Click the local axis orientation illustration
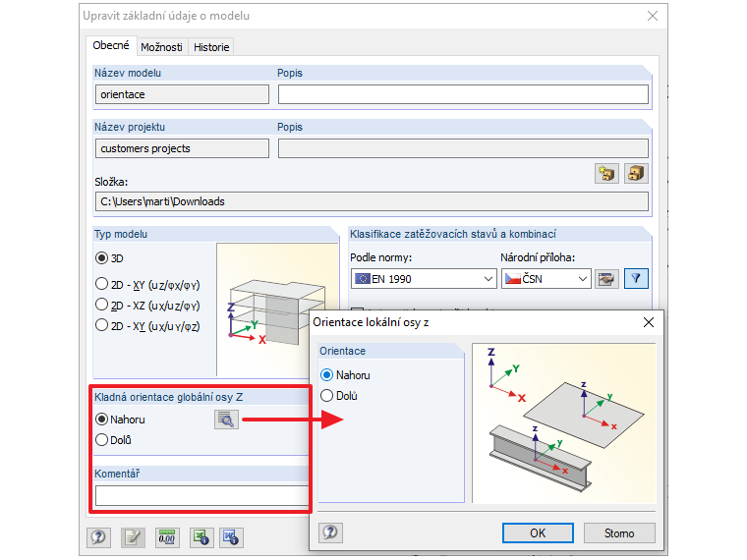The image size is (747, 560). (564, 423)
